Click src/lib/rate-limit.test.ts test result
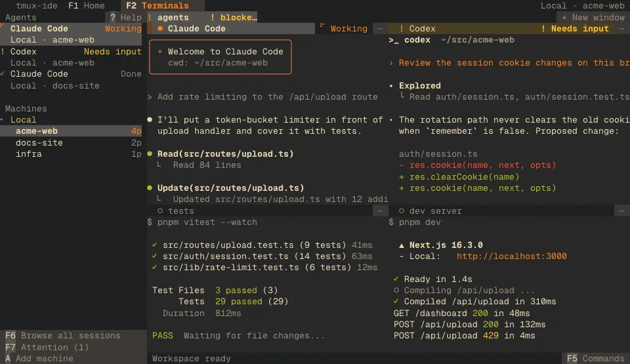This screenshot has height=364, width=630. (264, 267)
